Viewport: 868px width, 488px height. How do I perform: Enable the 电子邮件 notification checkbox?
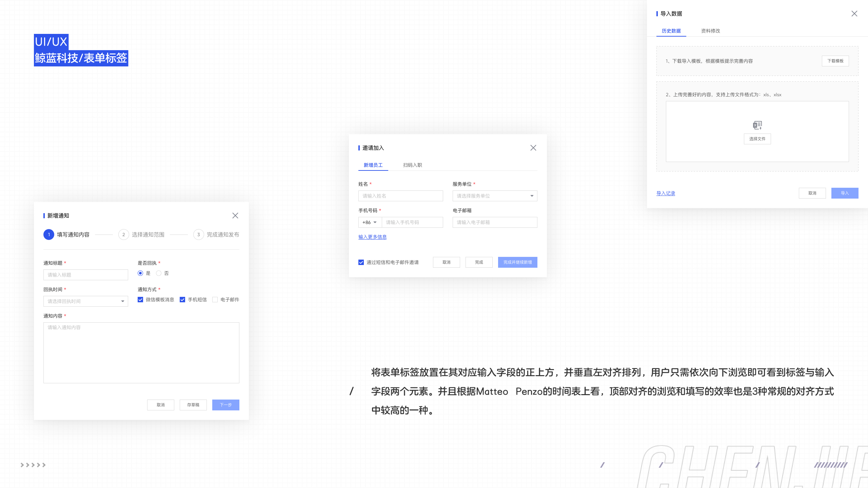coord(215,300)
